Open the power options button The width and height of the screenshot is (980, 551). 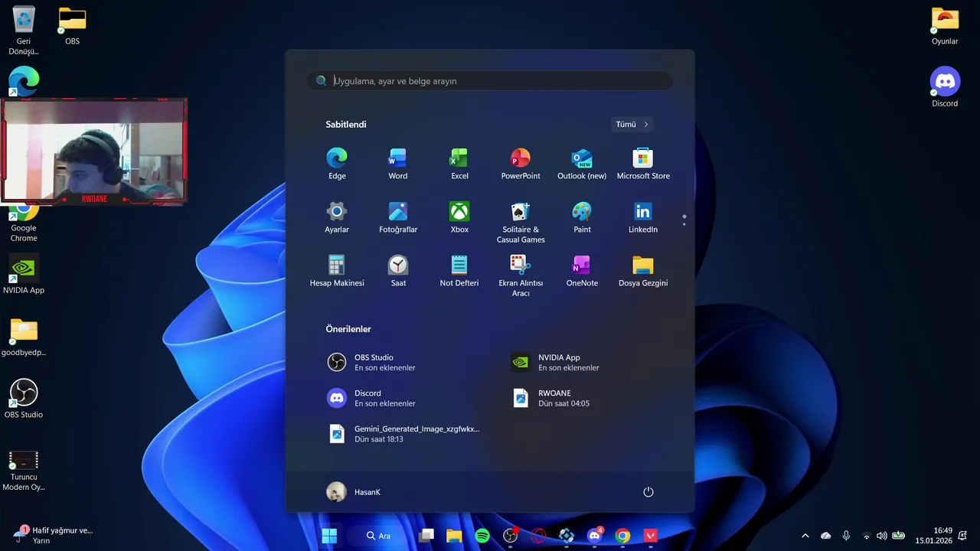[648, 492]
